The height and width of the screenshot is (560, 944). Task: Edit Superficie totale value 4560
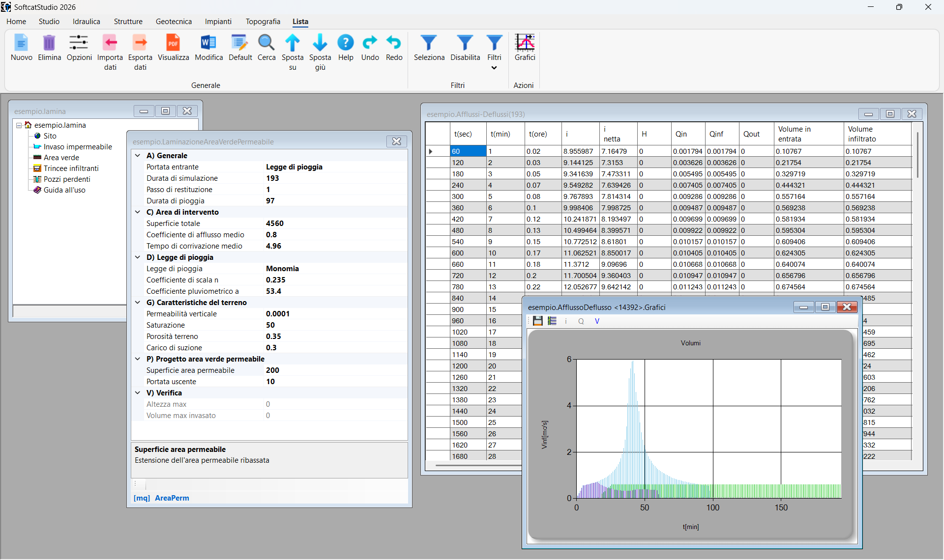336,223
